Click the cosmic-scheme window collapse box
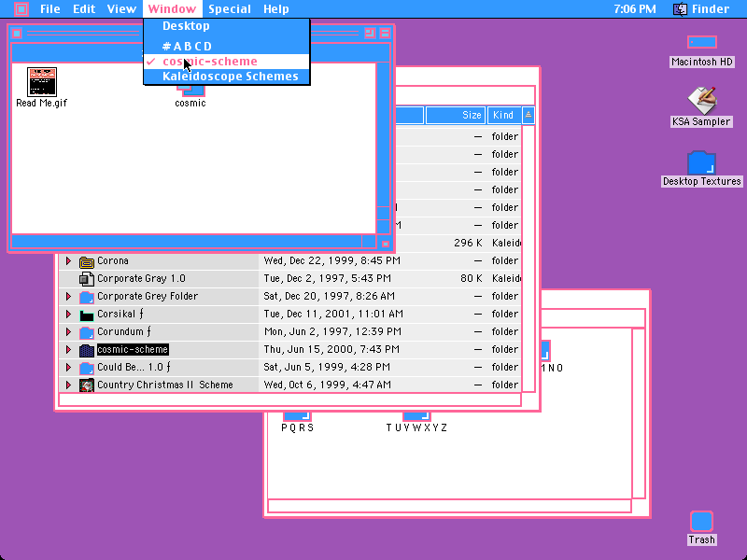747x560 pixels. click(x=385, y=33)
